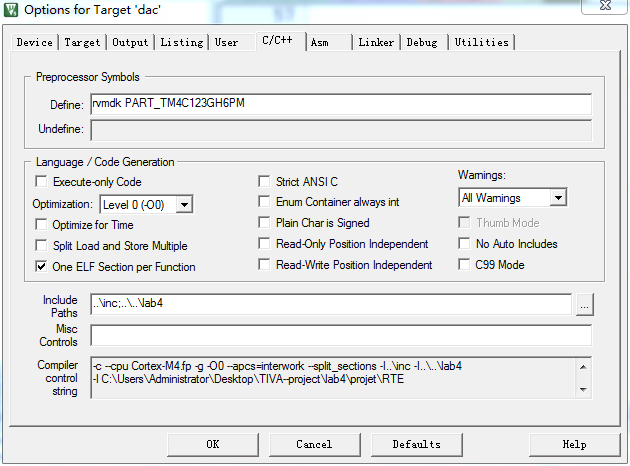The width and height of the screenshot is (630, 466).
Task: Check No Auto Includes
Action: [464, 243]
